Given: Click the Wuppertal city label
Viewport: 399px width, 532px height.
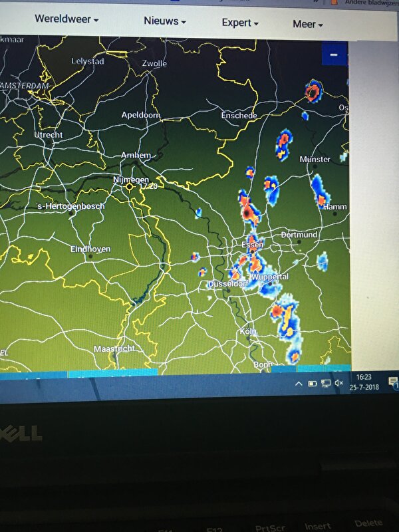Looking at the screenshot, I should coord(270,277).
